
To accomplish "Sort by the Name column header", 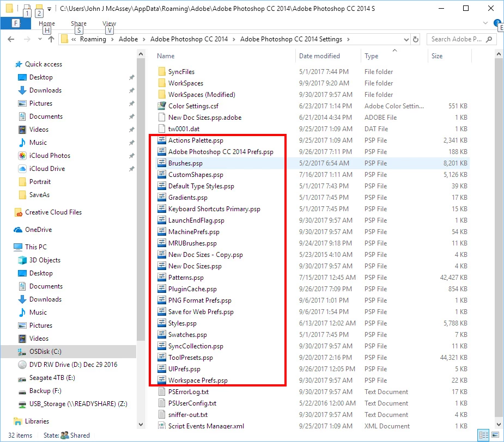I will 166,56.
